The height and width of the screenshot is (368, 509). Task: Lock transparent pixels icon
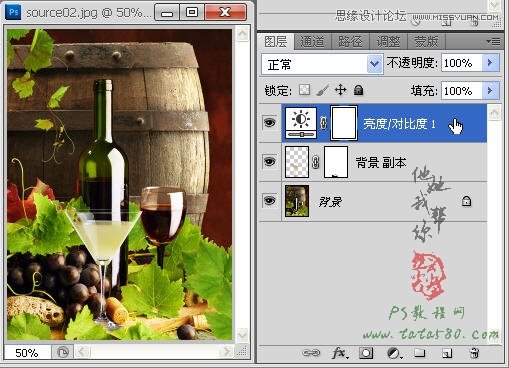[304, 90]
